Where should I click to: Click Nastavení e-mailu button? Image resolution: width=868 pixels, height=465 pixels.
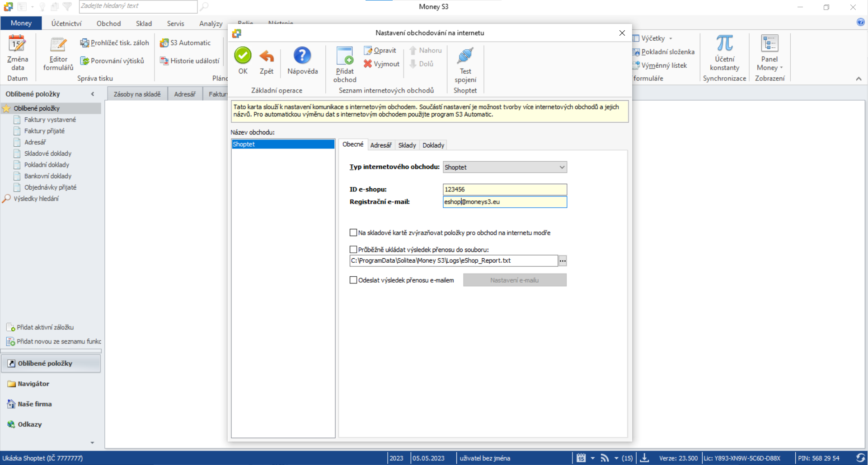click(515, 280)
